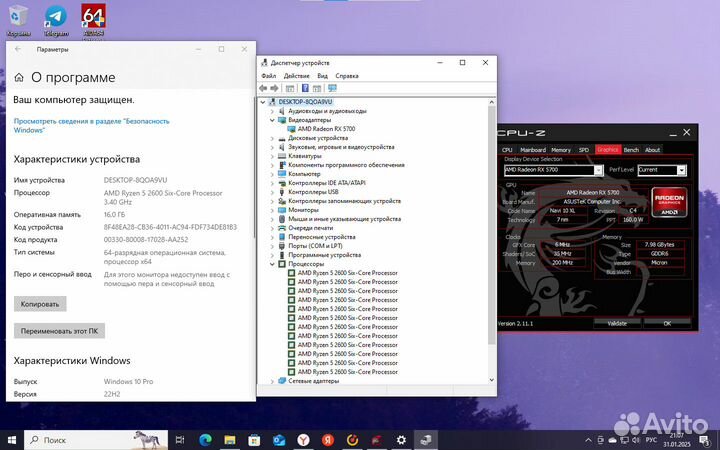
Task: Switch to the Memory tab in CPU-Z
Action: pyautogui.click(x=561, y=150)
